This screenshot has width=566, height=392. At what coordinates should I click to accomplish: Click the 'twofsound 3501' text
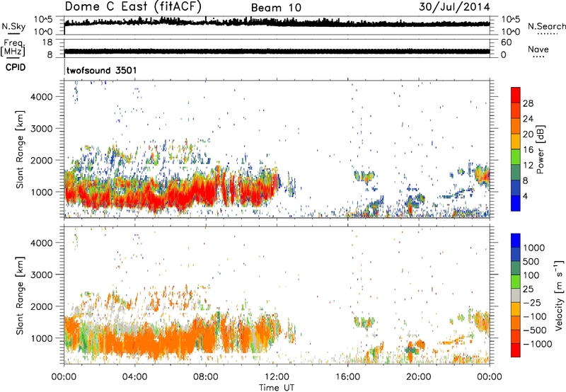pos(102,70)
